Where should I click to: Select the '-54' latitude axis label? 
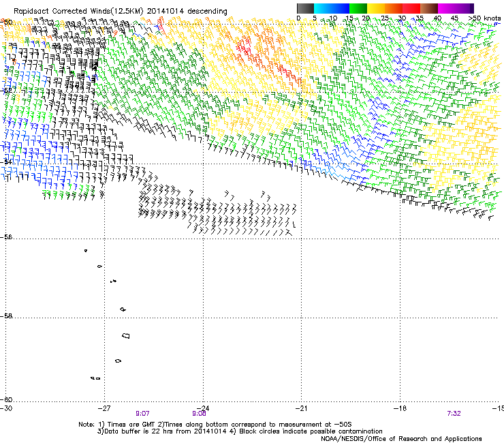tap(6, 162)
